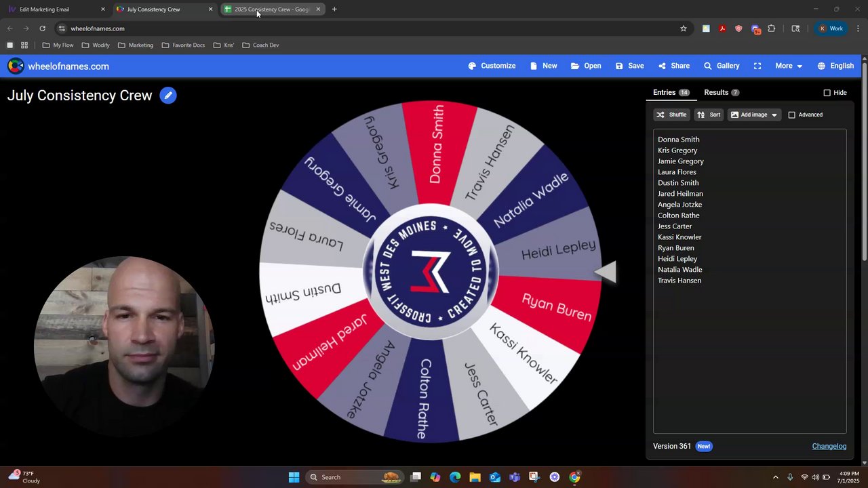Click the taskbar weather widget
868x488 pixels.
coord(24,476)
